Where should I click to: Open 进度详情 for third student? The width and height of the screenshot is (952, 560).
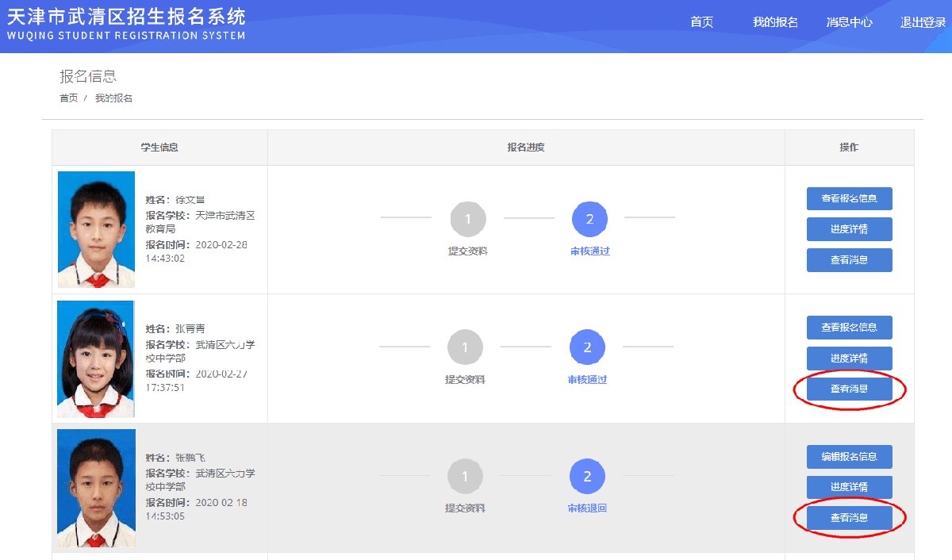tap(849, 487)
